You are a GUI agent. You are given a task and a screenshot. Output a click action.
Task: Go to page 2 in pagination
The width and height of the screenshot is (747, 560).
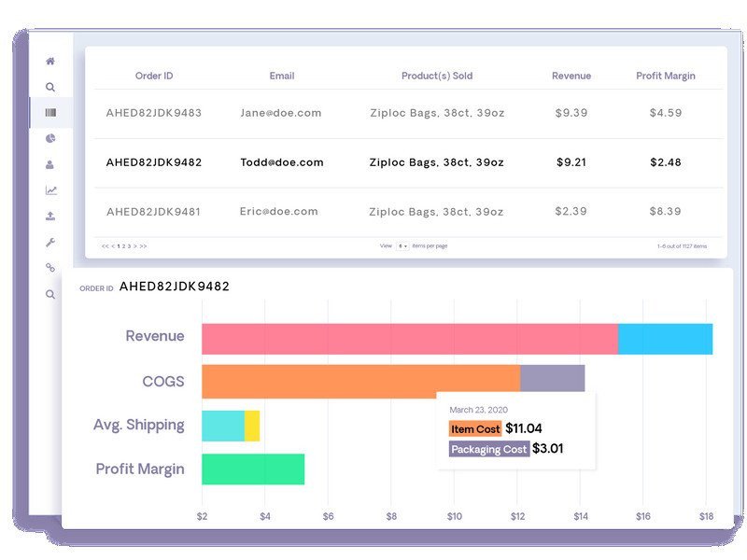123,246
